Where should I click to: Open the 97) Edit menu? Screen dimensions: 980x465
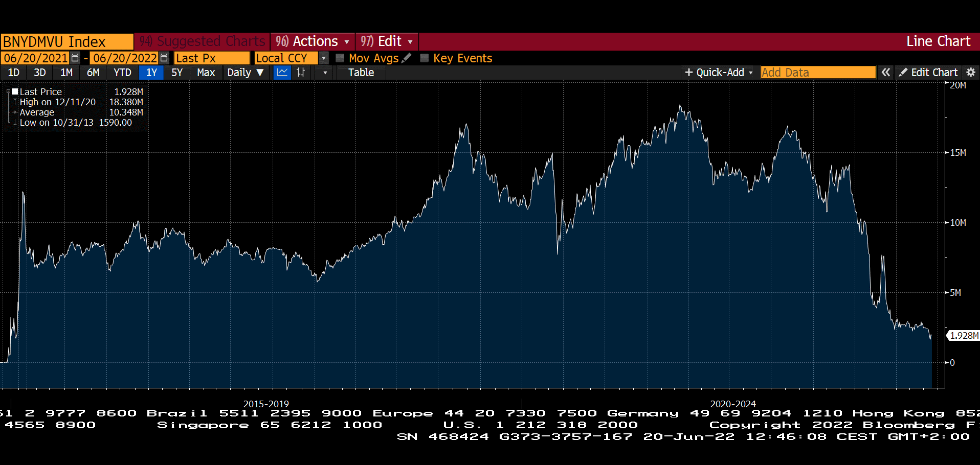(387, 41)
